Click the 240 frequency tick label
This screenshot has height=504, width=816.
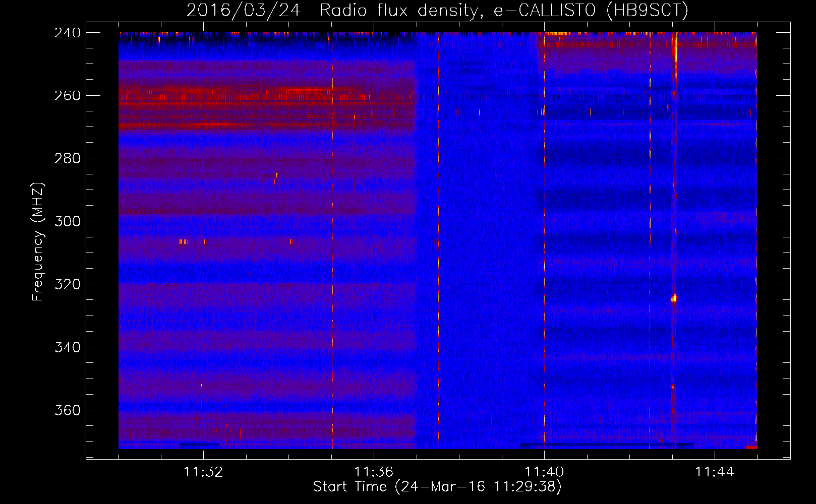tap(68, 32)
